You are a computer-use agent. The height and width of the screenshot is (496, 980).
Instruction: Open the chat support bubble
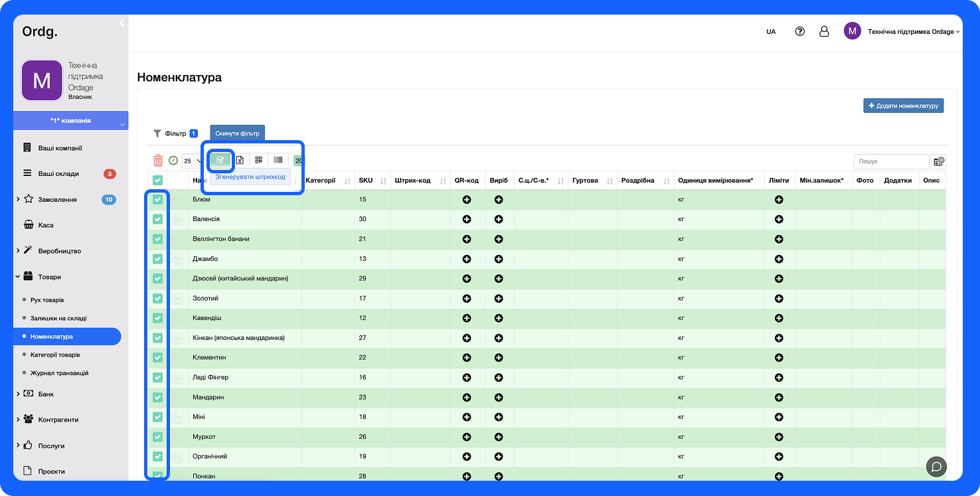tap(936, 466)
